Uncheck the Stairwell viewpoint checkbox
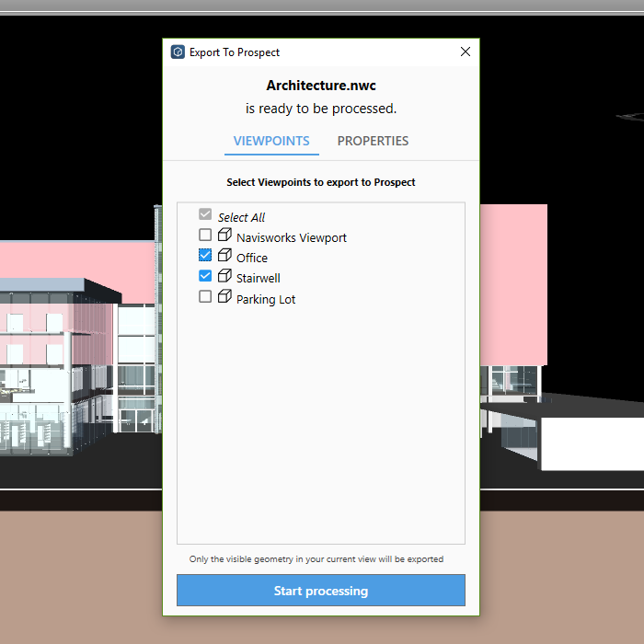Viewport: 644px width, 644px height. coord(205,276)
